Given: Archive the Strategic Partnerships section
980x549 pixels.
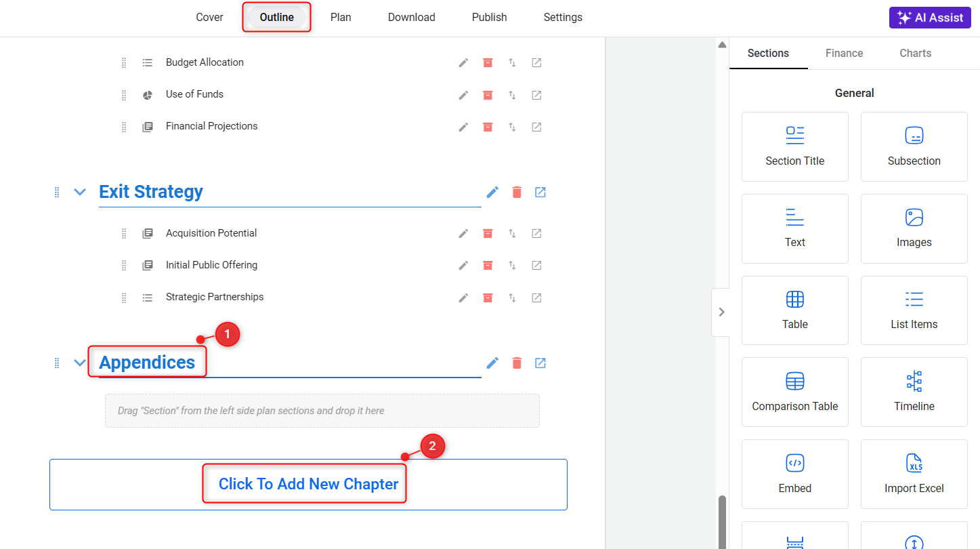Looking at the screenshot, I should (x=488, y=298).
